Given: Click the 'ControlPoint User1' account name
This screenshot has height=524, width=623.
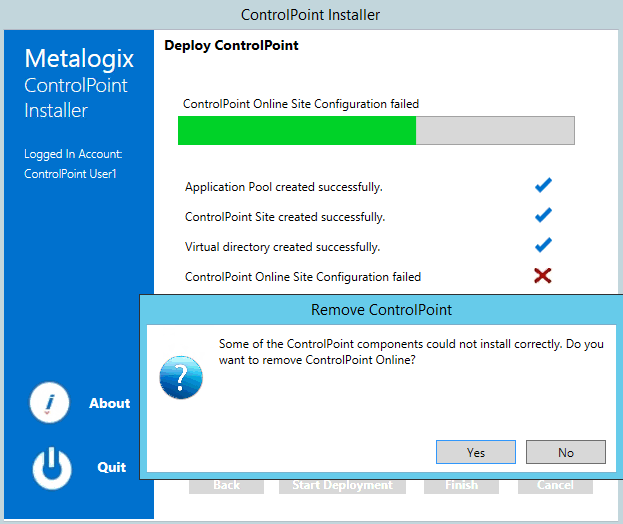Looking at the screenshot, I should [70, 174].
